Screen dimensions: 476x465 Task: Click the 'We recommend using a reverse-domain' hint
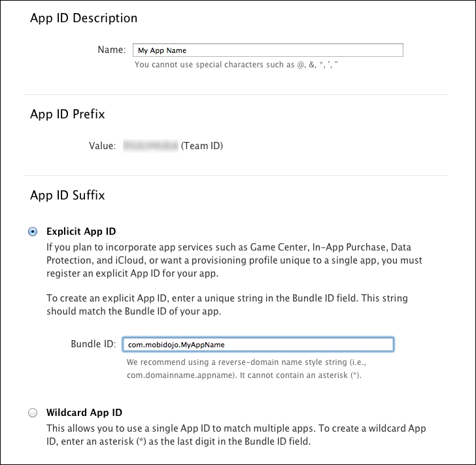[x=246, y=369]
